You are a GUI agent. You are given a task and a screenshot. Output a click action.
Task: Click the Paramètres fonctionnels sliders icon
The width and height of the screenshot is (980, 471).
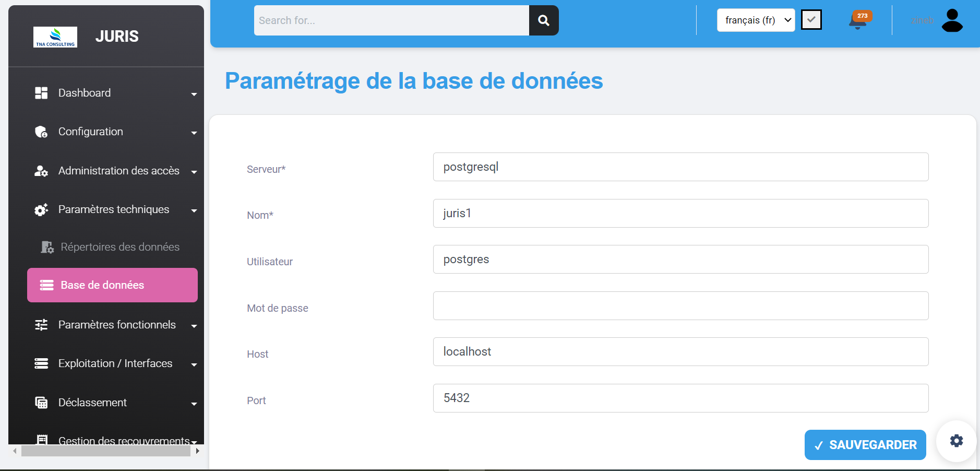click(x=41, y=325)
